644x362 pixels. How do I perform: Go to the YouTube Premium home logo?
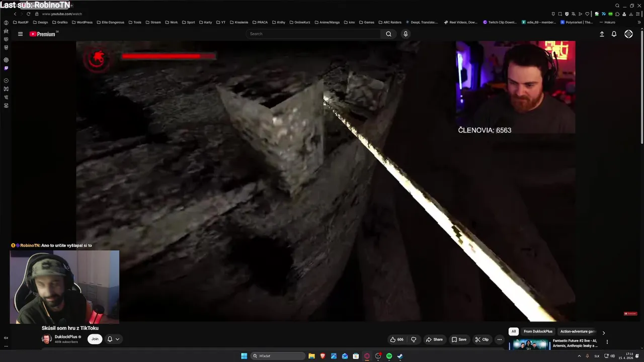pyautogui.click(x=43, y=34)
